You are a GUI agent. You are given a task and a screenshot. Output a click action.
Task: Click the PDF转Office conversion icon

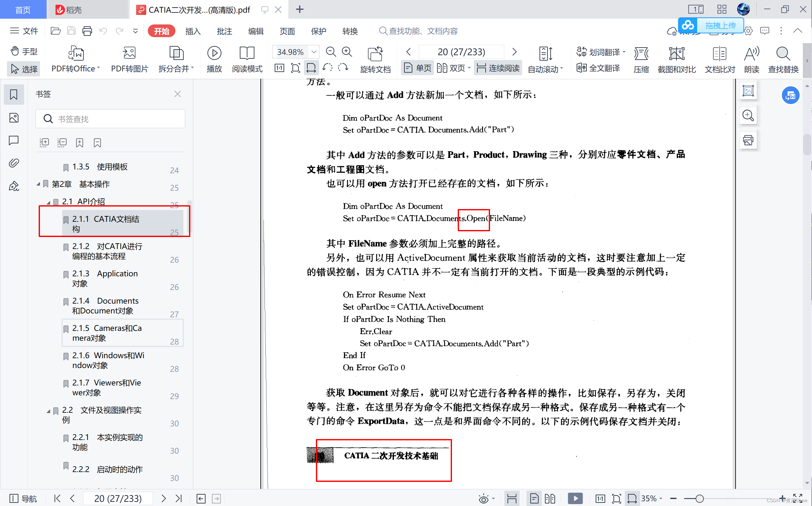[75, 53]
